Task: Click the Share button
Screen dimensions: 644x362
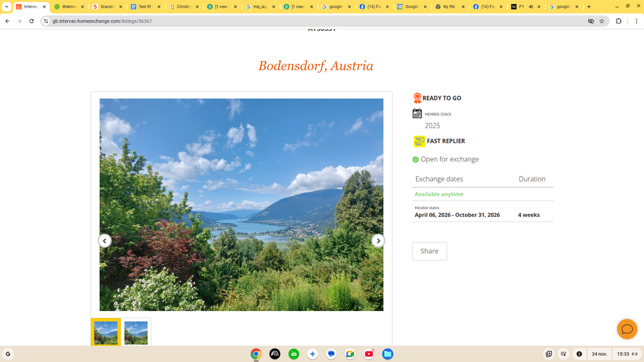Action: [x=430, y=251]
